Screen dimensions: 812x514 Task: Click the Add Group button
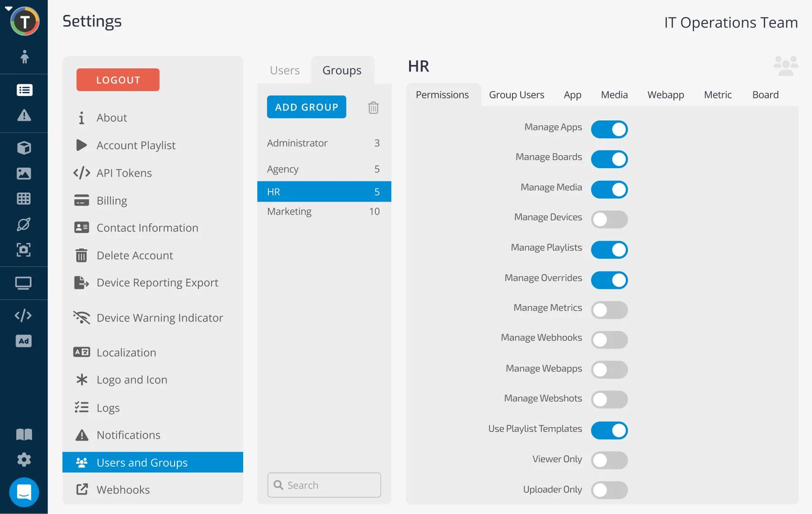click(306, 107)
